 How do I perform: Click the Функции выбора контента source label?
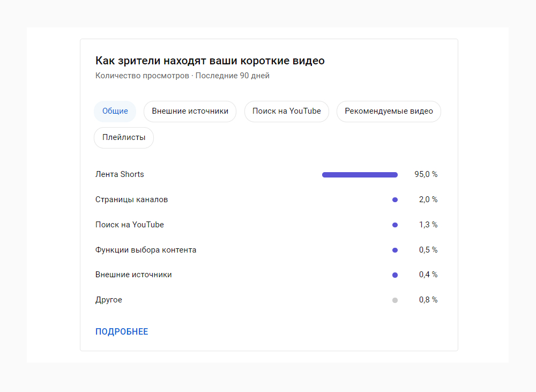tap(146, 250)
